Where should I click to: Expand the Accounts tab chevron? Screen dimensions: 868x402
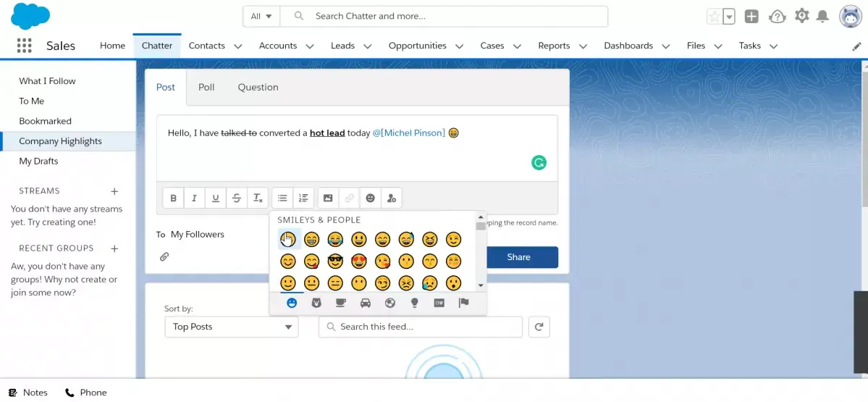310,46
